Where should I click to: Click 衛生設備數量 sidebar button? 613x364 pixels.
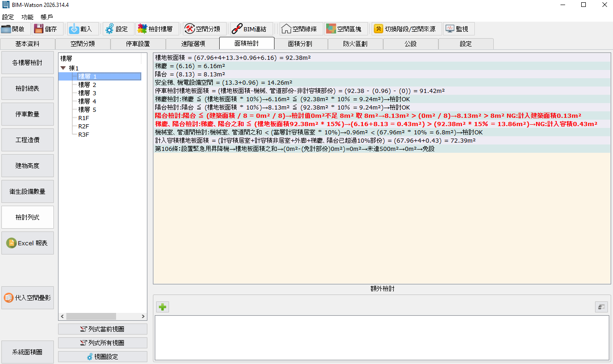pyautogui.click(x=28, y=191)
